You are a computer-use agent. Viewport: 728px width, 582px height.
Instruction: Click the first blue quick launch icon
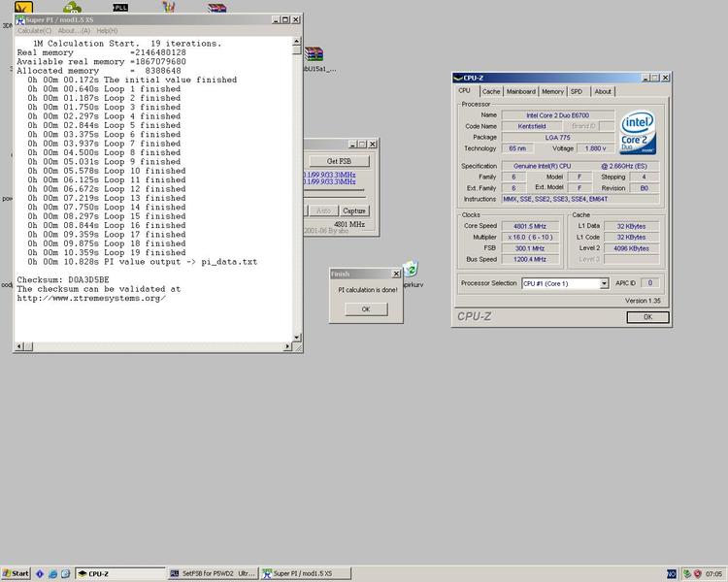click(x=40, y=574)
